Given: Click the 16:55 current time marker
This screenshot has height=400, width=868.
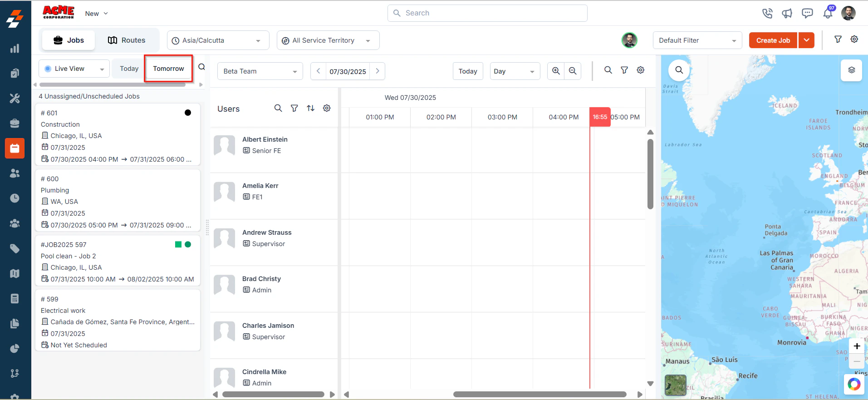Looking at the screenshot, I should tap(600, 117).
